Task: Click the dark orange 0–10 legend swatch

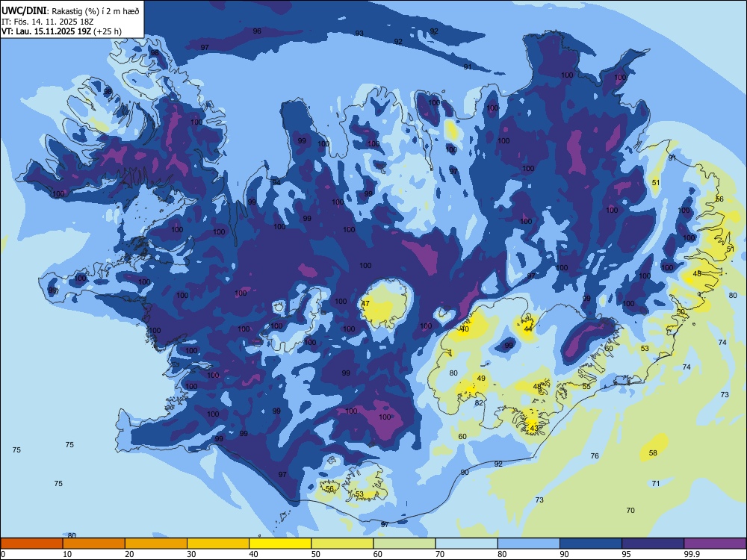Action: (x=31, y=544)
